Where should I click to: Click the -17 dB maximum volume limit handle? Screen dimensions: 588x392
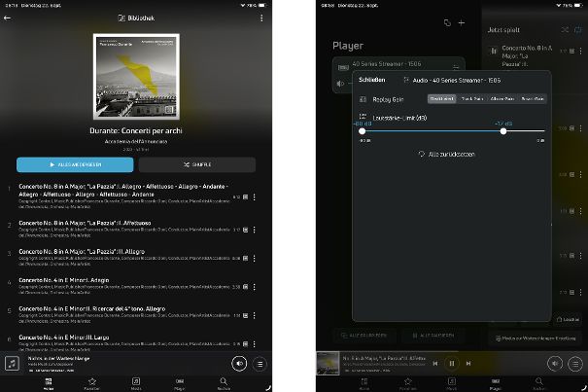coord(503,131)
